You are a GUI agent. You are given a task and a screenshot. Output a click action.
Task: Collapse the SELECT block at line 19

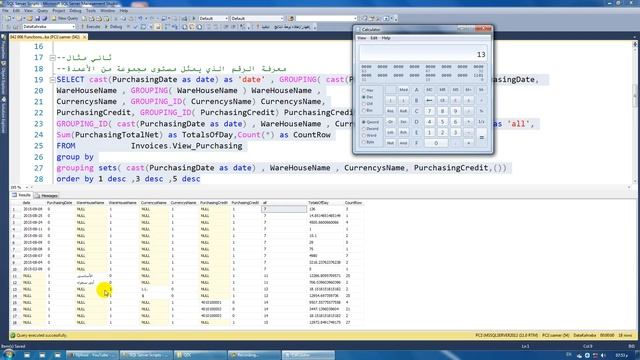point(52,80)
